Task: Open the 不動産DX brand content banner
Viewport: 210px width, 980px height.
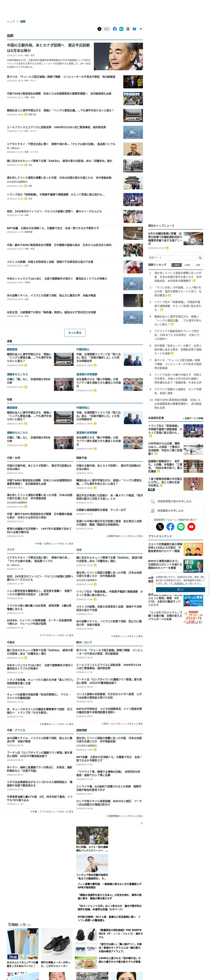Action: [x=193, y=549]
